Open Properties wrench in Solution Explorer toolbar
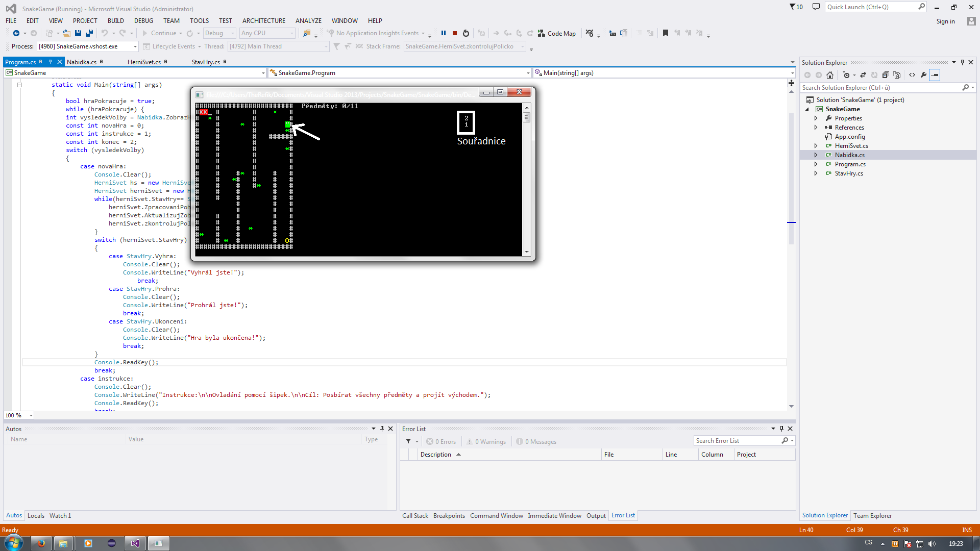This screenshot has width=980, height=551. pos(923,75)
